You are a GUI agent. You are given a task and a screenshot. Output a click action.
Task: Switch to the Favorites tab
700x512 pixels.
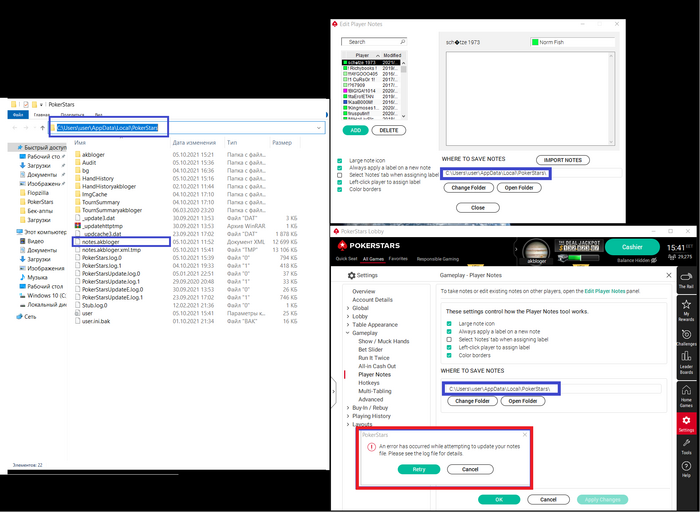click(x=398, y=259)
